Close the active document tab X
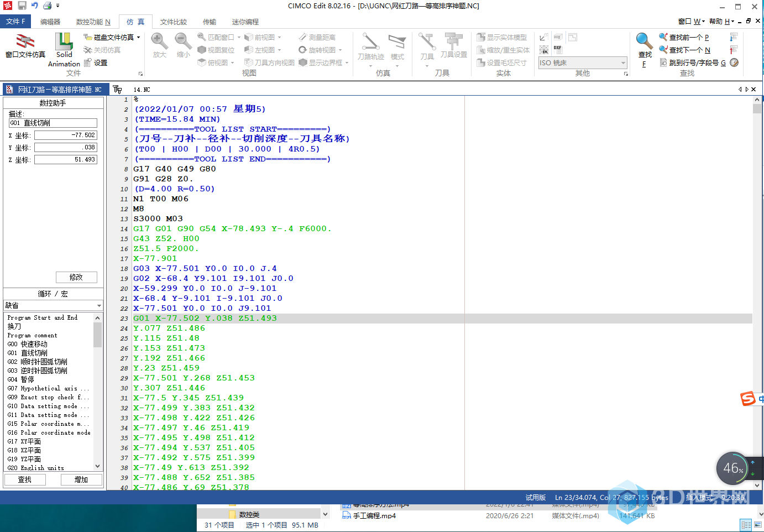The image size is (764, 532). click(x=753, y=89)
